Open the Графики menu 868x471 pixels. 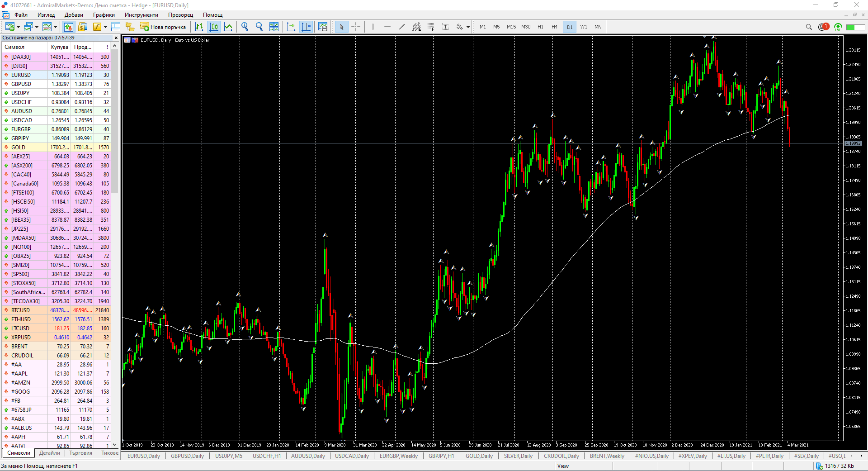104,15
